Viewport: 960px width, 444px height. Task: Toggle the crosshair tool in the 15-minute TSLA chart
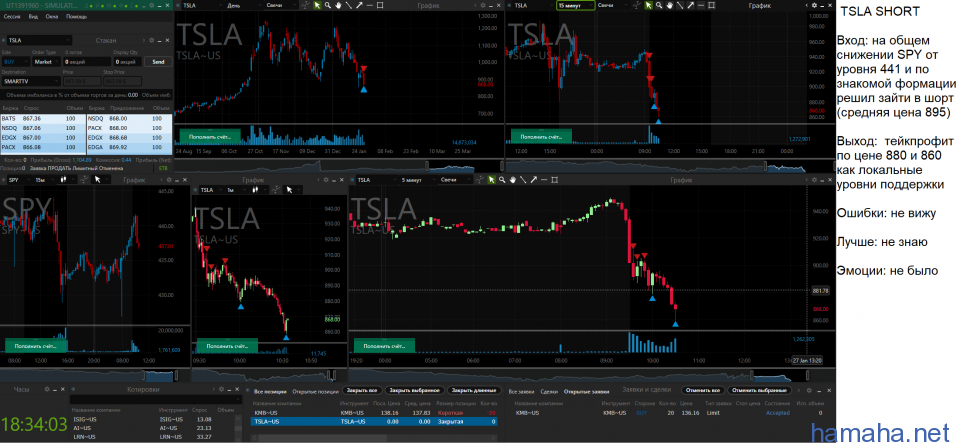point(637,5)
